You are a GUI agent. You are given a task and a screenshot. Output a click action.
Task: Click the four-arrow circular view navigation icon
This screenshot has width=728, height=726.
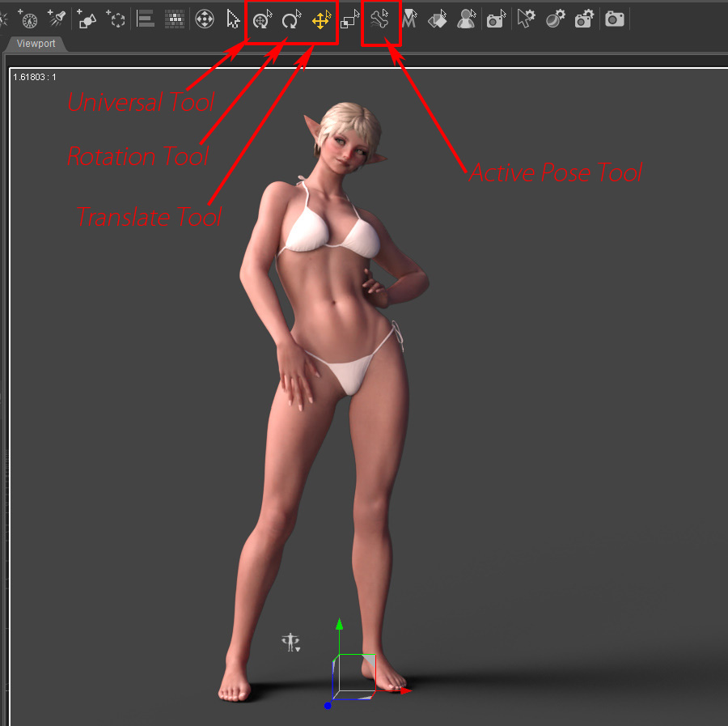coord(205,19)
